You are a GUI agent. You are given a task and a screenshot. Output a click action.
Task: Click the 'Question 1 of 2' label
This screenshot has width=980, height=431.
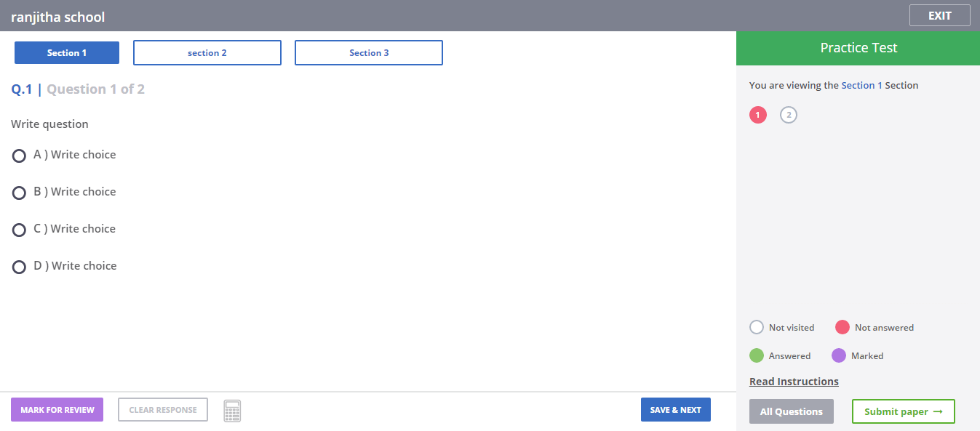pyautogui.click(x=95, y=89)
